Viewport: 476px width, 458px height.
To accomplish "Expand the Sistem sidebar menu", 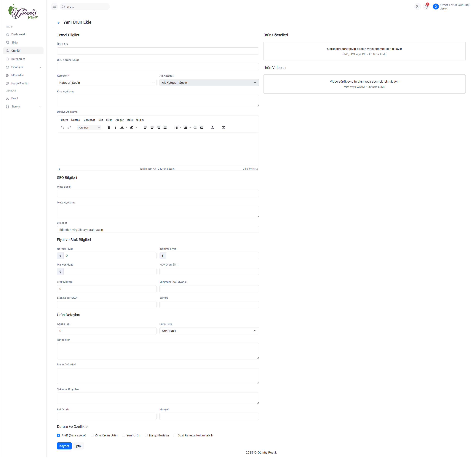I will 23,107.
